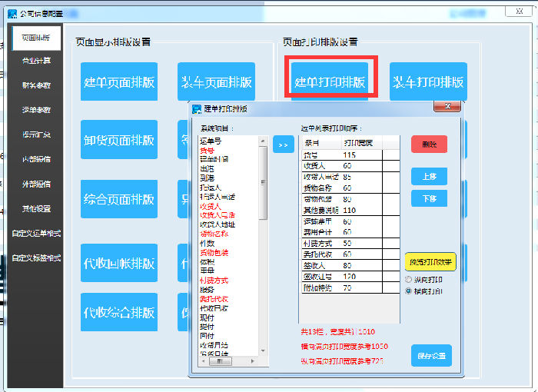Click the 装车打印排版 button
Screen dimensions: 538x392
point(428,82)
